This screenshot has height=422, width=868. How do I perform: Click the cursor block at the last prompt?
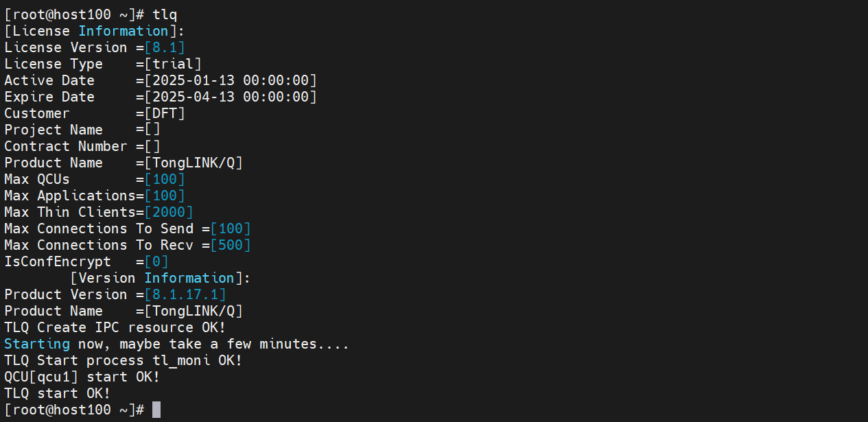click(156, 410)
